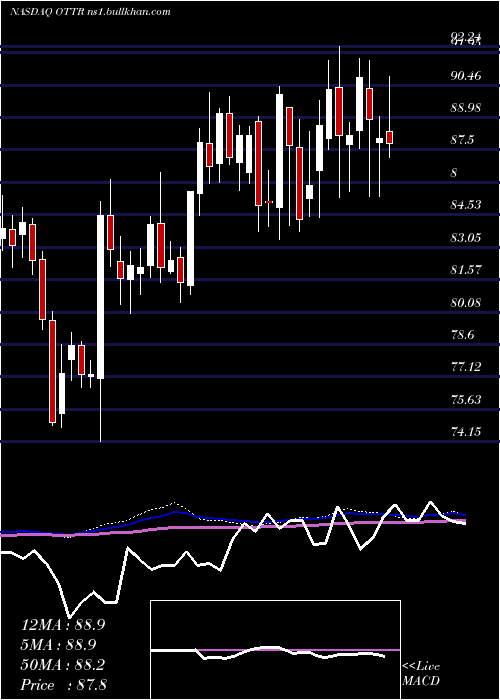Click the 87.5 price level label
This screenshot has height=700, width=500.
462,141
